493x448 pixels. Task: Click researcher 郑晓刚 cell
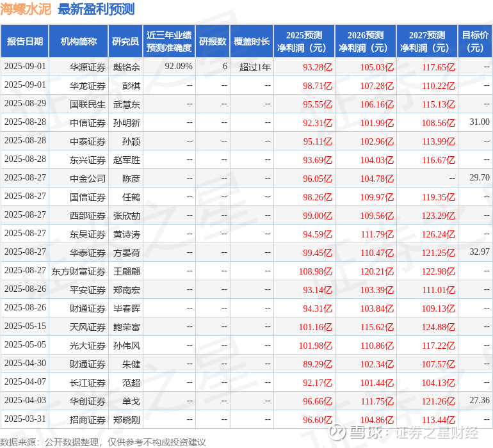pyautogui.click(x=126, y=419)
